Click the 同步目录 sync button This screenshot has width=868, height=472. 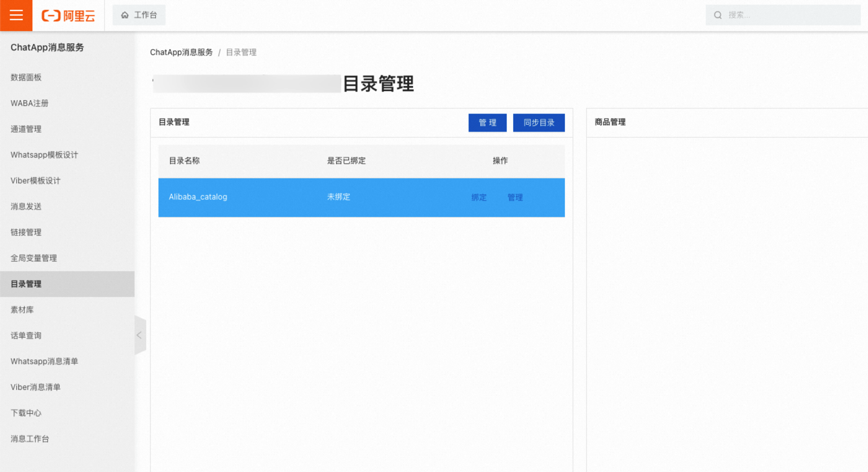(538, 123)
